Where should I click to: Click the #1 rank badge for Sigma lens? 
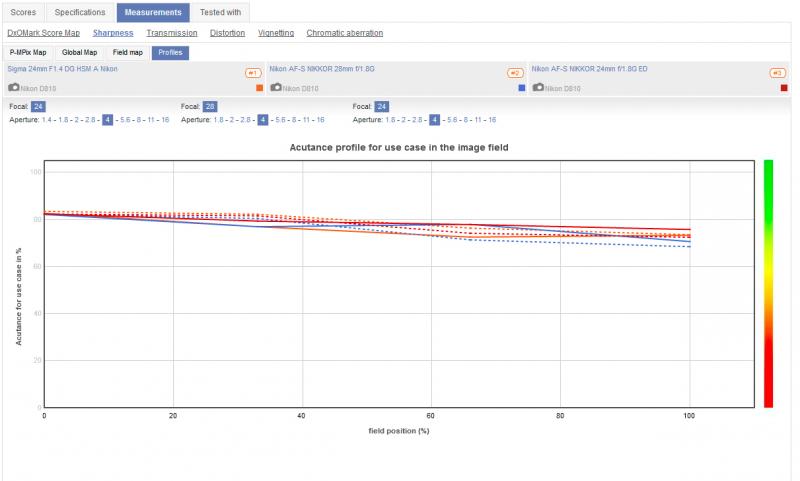tap(253, 73)
